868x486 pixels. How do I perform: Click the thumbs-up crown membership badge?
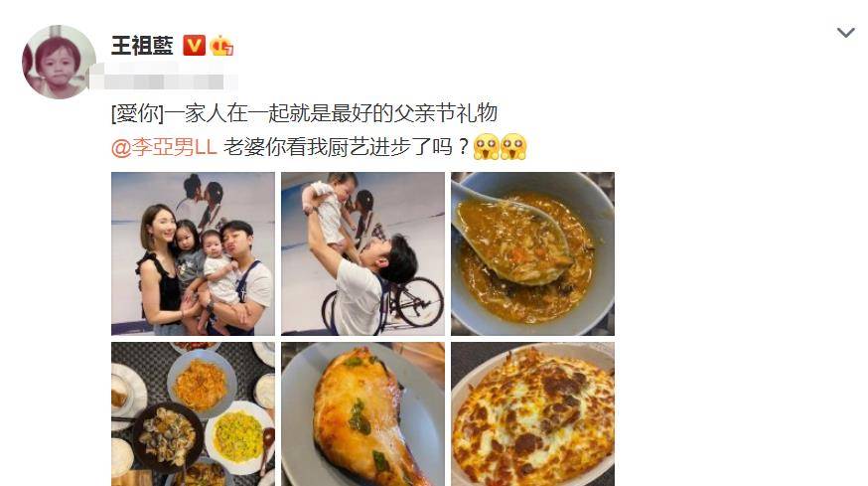[221, 46]
